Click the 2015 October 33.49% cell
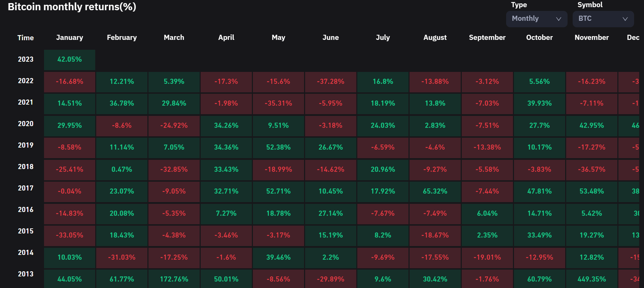The image size is (644, 288). (x=539, y=236)
